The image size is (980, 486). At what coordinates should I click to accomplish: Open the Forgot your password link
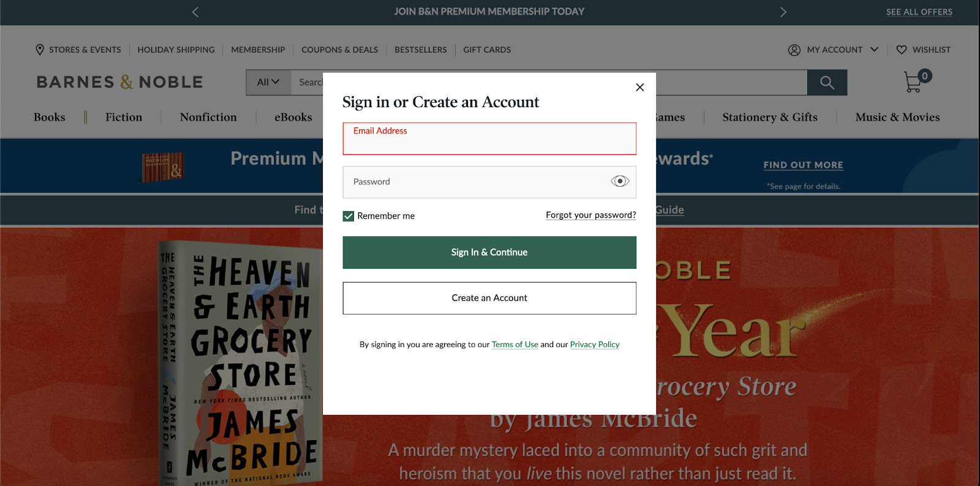591,215
